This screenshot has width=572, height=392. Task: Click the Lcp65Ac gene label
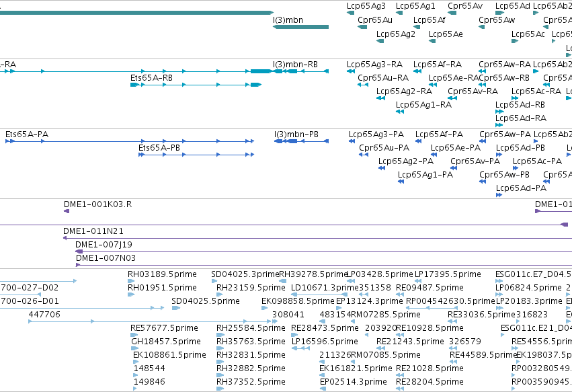[x=528, y=34]
